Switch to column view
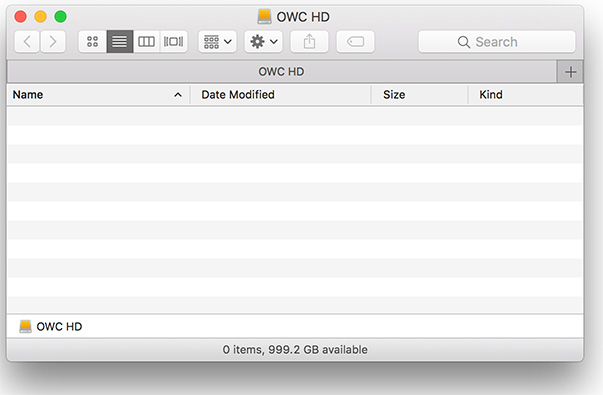The width and height of the screenshot is (603, 395). pos(146,42)
